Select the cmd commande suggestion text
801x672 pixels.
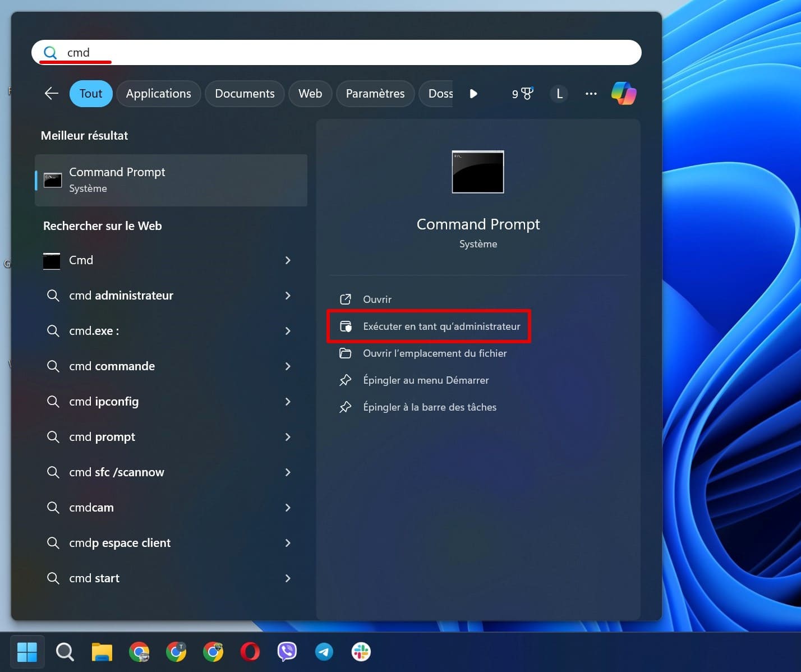[x=112, y=366]
